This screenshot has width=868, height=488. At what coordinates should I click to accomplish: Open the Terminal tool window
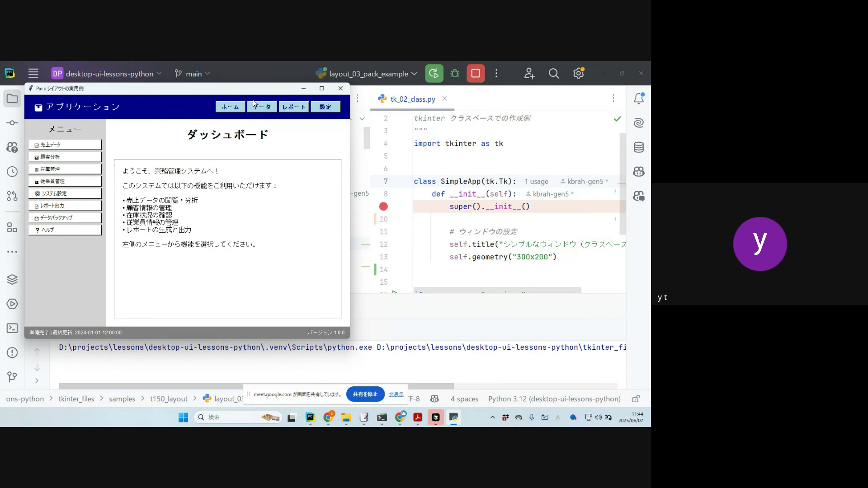tap(12, 328)
